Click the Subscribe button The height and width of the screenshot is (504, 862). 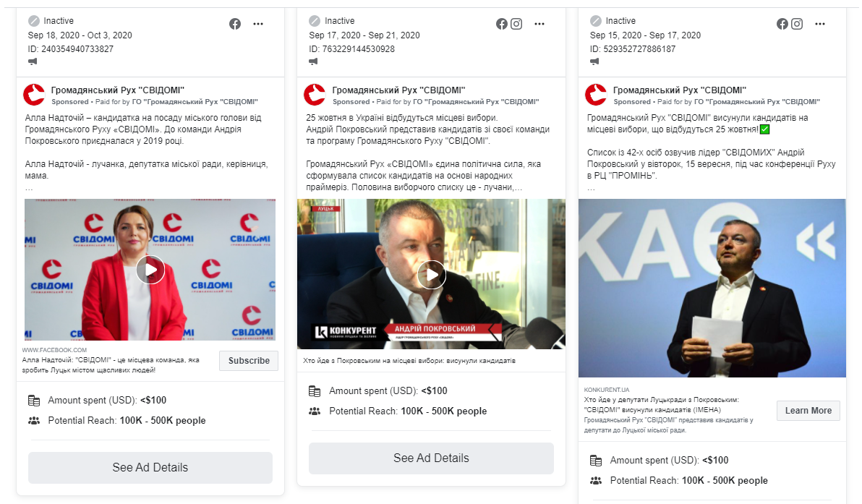[249, 361]
